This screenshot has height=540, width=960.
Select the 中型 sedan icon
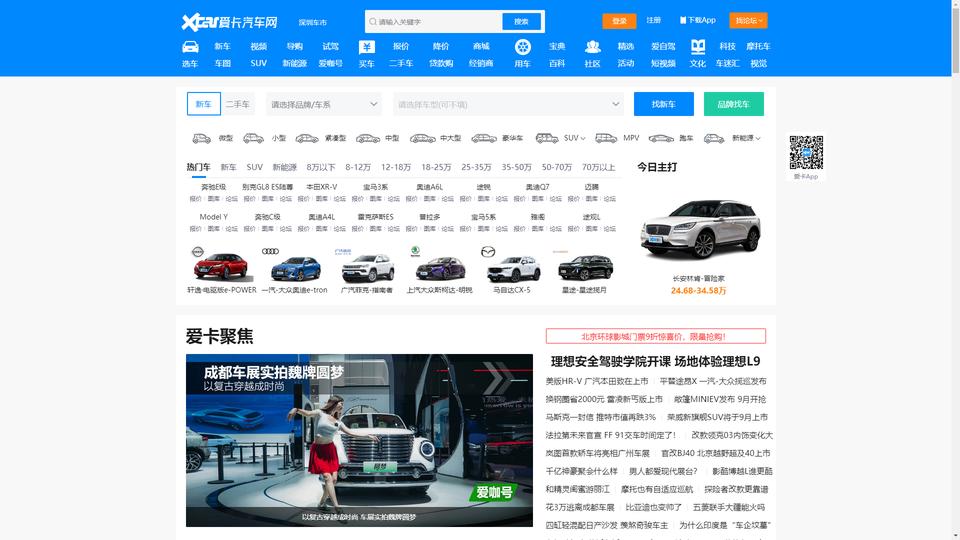368,138
